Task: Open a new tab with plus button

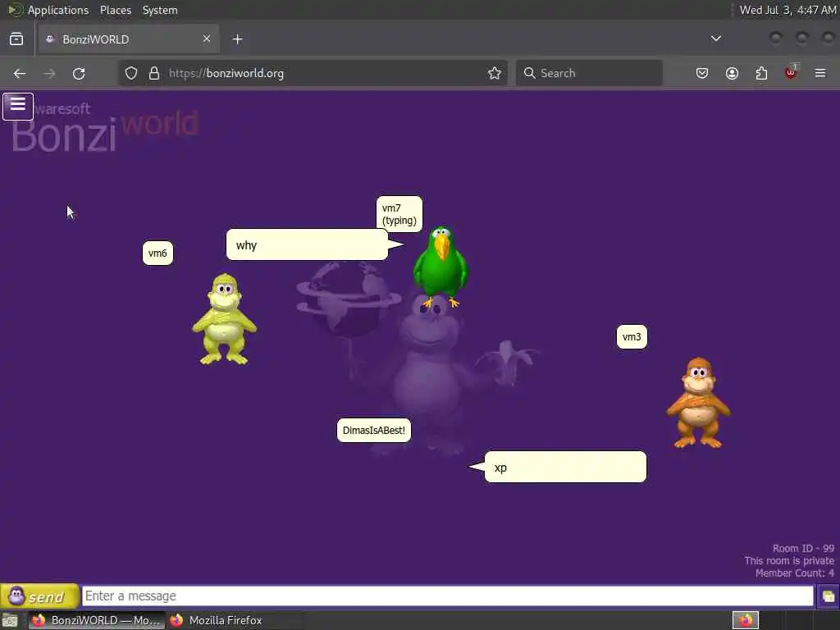Action: (x=237, y=39)
